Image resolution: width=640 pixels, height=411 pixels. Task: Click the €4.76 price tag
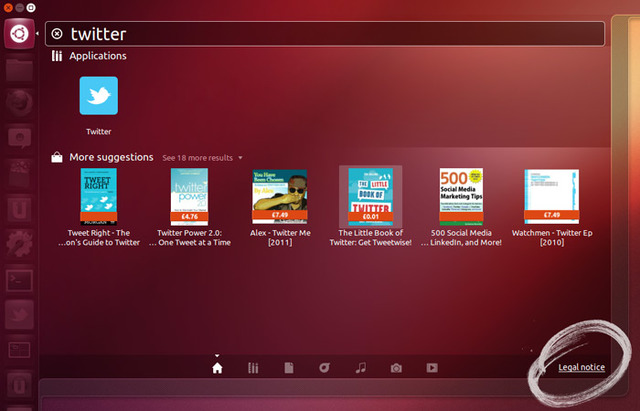[189, 216]
